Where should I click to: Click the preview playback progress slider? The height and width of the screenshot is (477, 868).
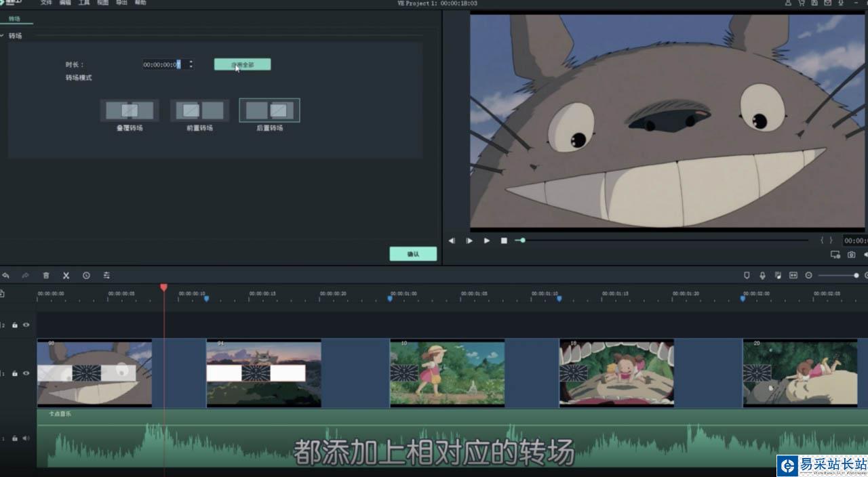661,240
